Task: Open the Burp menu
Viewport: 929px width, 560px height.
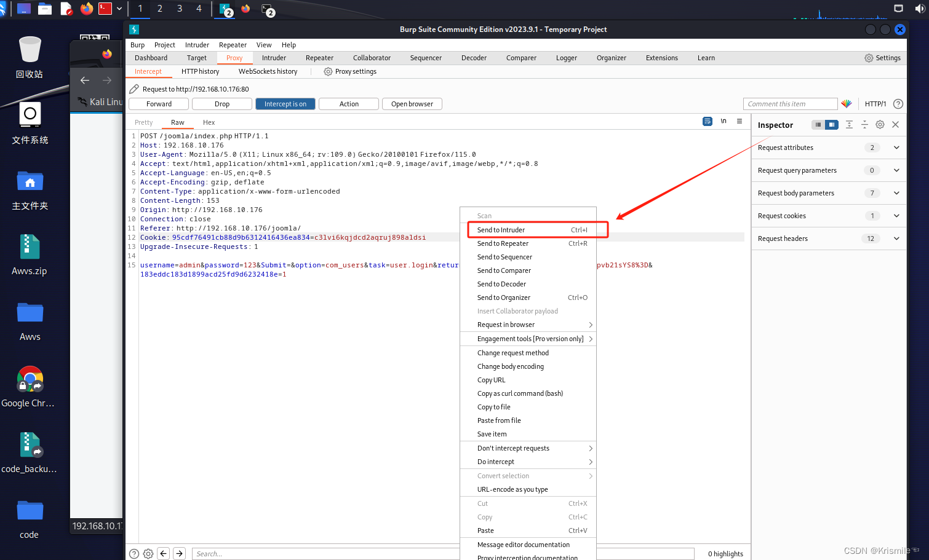Action: click(x=138, y=45)
